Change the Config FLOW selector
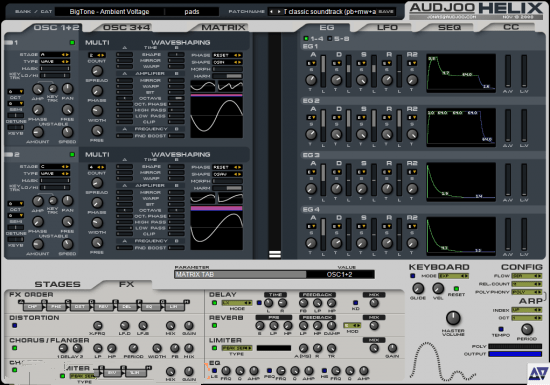 pyautogui.click(x=526, y=276)
